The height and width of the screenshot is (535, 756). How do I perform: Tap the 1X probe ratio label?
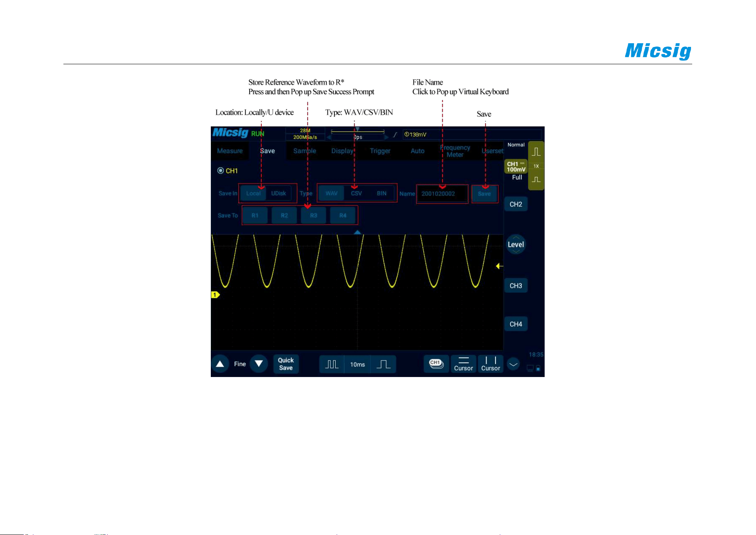(x=536, y=166)
